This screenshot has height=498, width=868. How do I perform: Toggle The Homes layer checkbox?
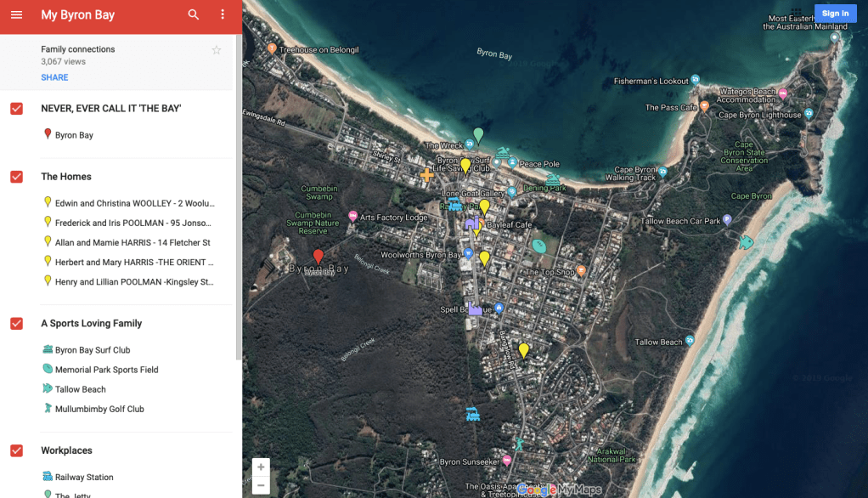click(x=16, y=177)
